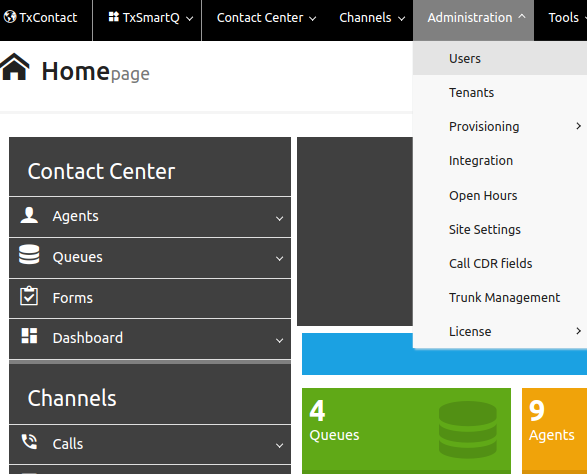
Task: Open Trunk Management menu entry
Action: coord(500,298)
